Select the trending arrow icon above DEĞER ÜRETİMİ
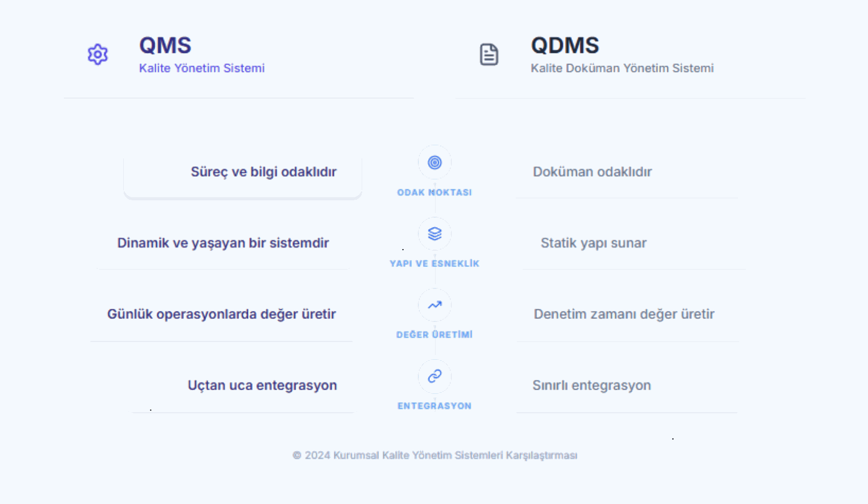This screenshot has height=504, width=868. click(x=435, y=305)
